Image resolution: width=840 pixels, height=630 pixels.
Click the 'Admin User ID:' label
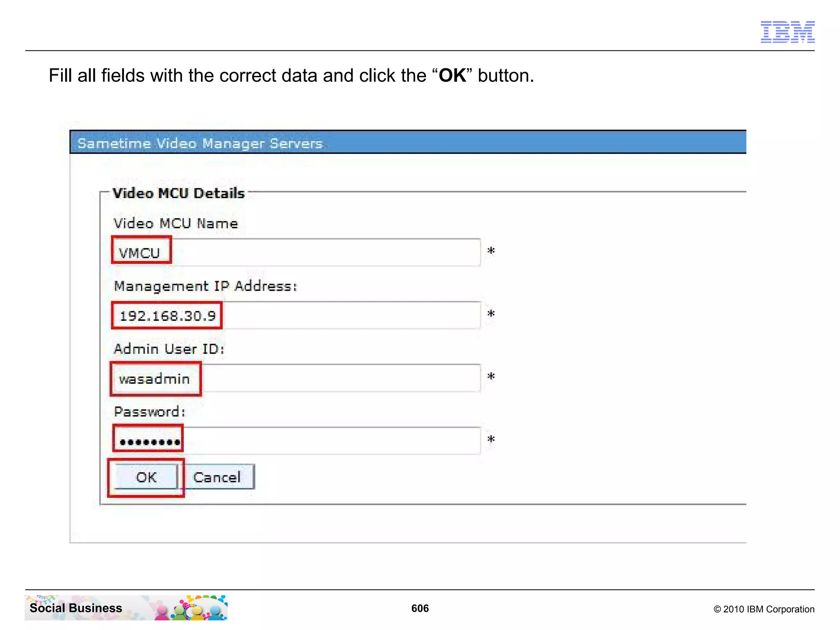click(169, 349)
